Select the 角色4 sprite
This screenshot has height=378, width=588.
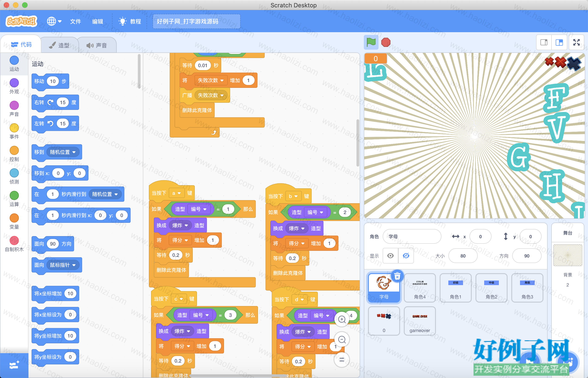click(x=420, y=288)
